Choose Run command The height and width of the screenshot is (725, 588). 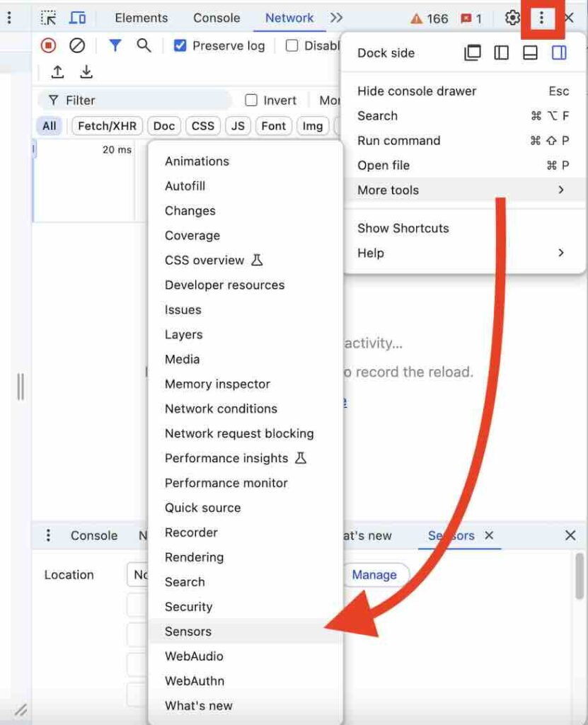point(462,141)
